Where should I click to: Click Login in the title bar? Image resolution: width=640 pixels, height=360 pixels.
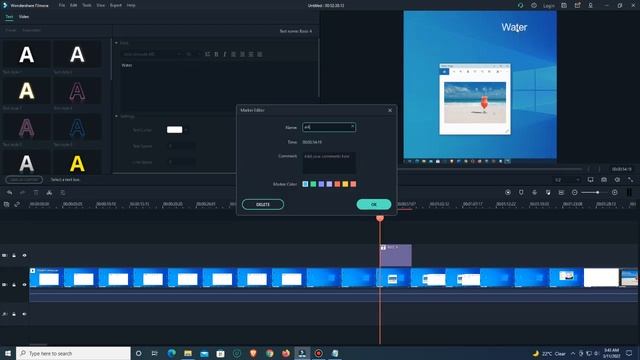pos(549,6)
